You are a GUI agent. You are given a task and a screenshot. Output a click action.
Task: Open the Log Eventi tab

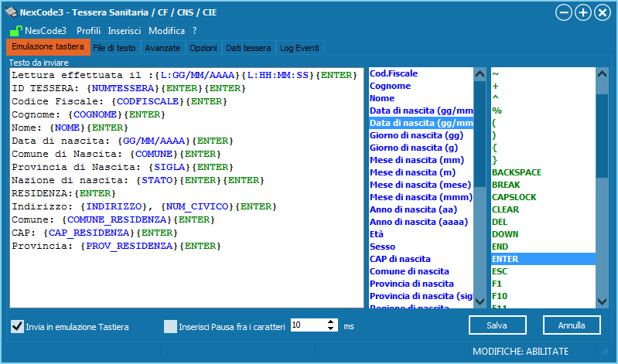point(299,48)
